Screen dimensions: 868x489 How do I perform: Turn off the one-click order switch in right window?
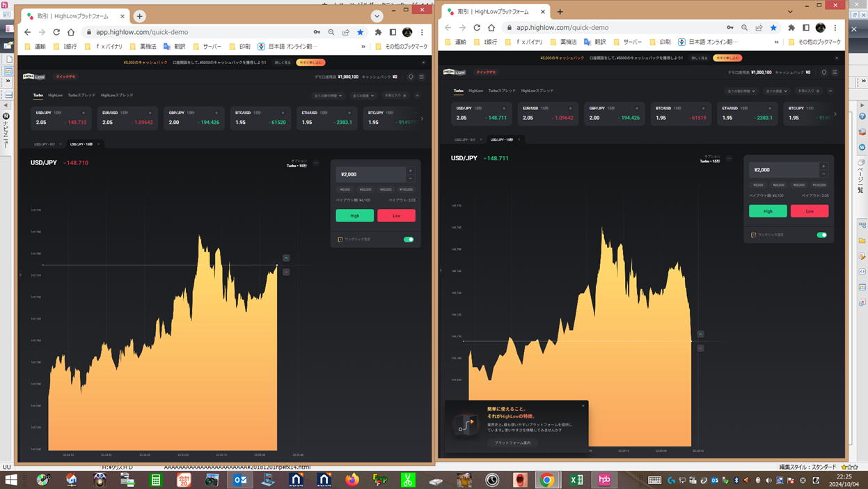pos(822,235)
